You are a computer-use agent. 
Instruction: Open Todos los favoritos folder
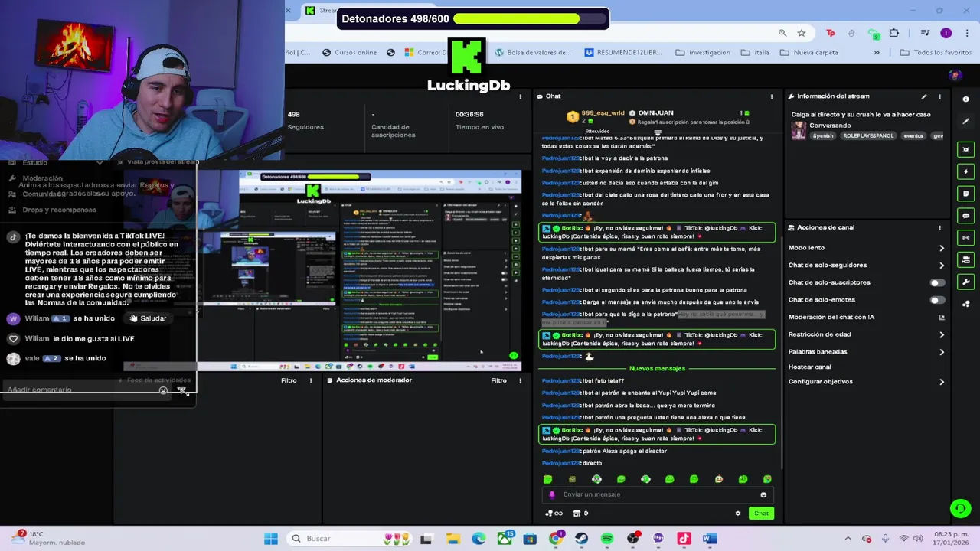click(936, 53)
